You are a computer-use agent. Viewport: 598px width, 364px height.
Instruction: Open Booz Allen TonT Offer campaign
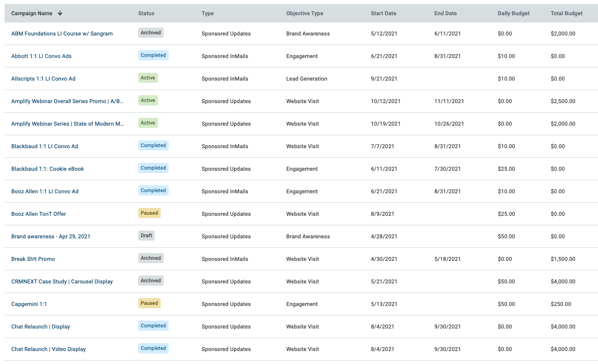38,214
